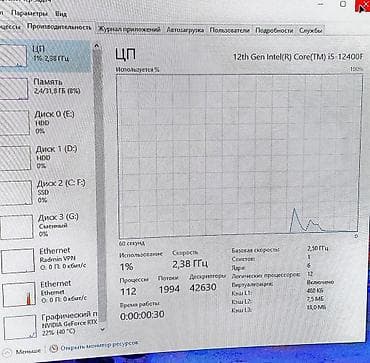Click the Диск 1 mini graph thumbnail
The width and height of the screenshot is (370, 363).
coord(15,158)
